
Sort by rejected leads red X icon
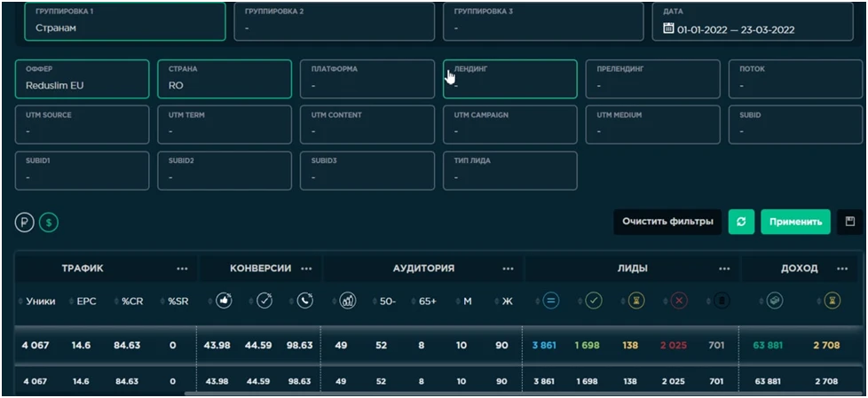pyautogui.click(x=679, y=300)
